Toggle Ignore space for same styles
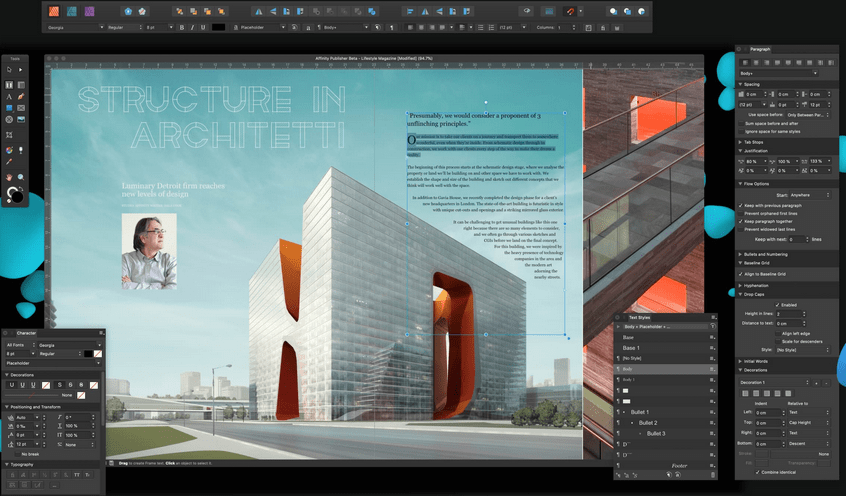Image resolution: width=846 pixels, height=496 pixels. pyautogui.click(x=741, y=132)
